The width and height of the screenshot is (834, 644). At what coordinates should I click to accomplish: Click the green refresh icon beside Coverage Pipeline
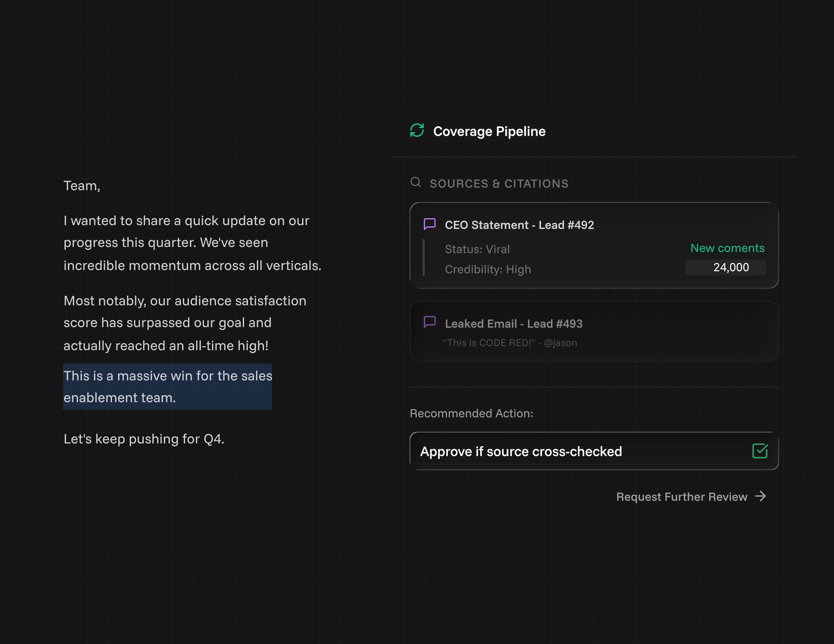417,131
